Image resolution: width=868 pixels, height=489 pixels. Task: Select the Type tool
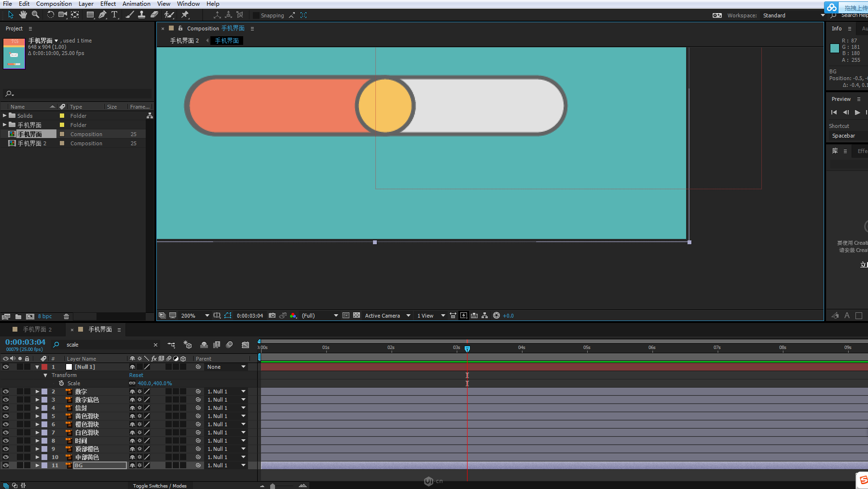coord(114,15)
